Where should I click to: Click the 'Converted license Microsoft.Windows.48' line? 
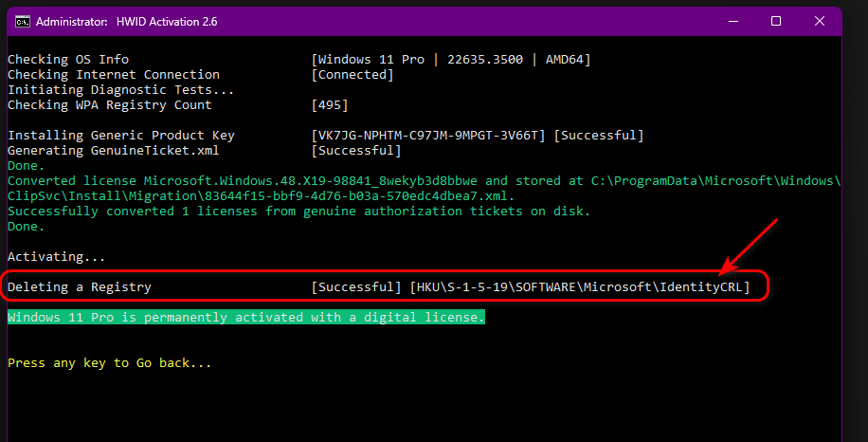(x=424, y=180)
